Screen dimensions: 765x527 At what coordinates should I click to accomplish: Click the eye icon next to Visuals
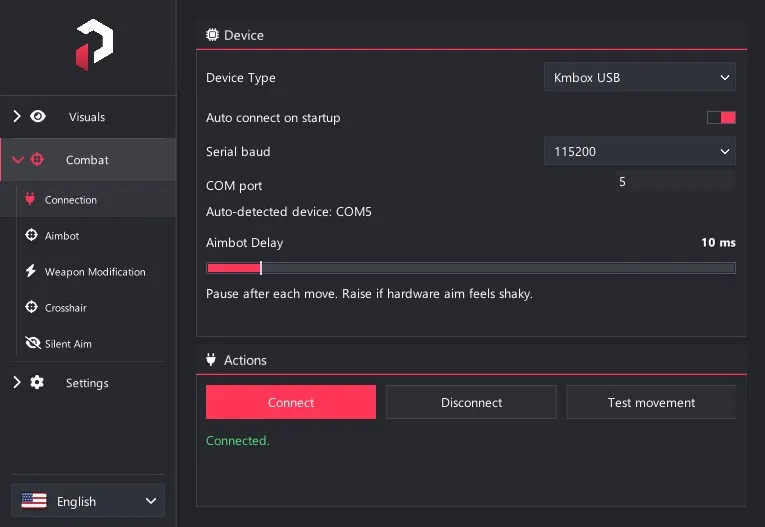(x=38, y=117)
